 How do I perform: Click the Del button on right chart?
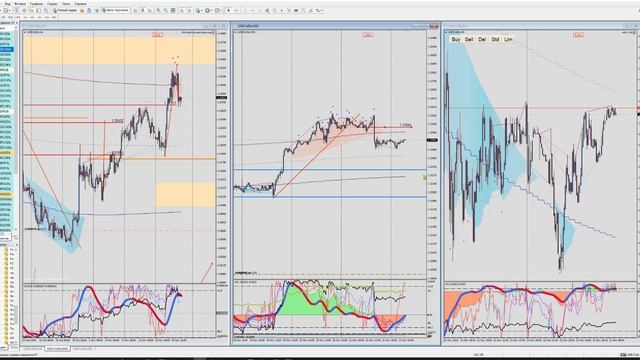(x=482, y=40)
